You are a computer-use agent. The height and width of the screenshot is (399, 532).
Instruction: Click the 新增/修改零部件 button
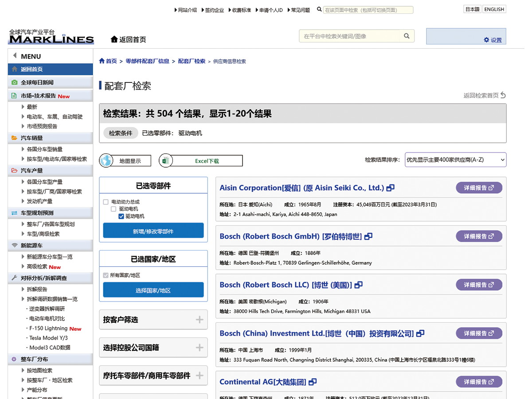pyautogui.click(x=153, y=231)
